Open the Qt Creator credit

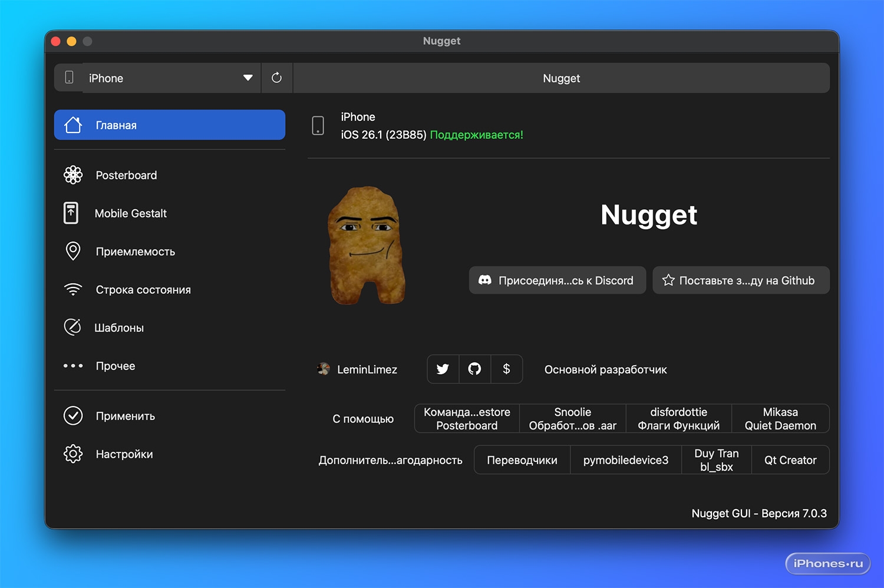click(x=790, y=460)
